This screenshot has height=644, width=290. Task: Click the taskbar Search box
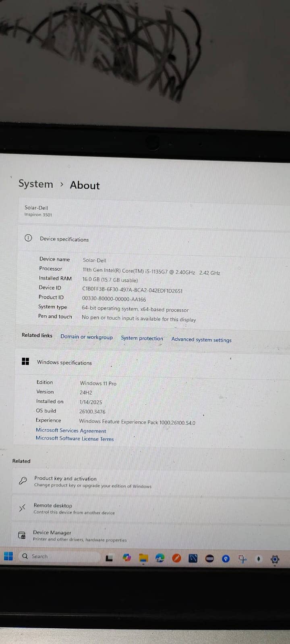pos(60,556)
